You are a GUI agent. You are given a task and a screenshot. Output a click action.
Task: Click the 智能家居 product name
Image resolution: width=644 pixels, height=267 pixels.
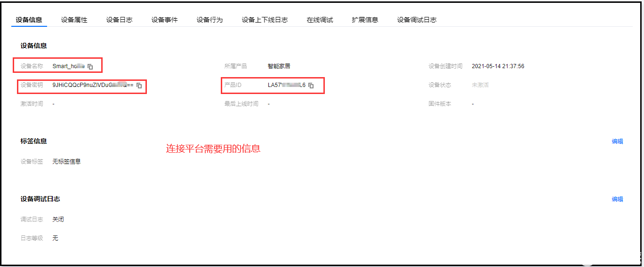pyautogui.click(x=279, y=66)
